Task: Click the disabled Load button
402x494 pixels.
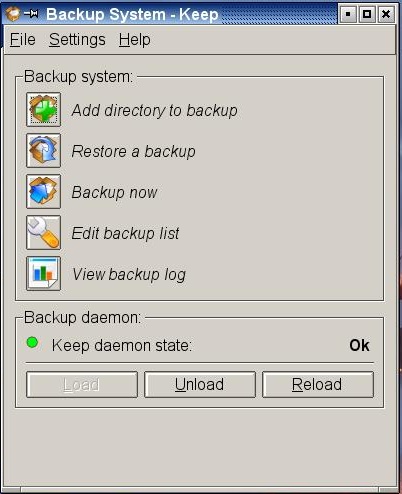Action: click(x=82, y=385)
